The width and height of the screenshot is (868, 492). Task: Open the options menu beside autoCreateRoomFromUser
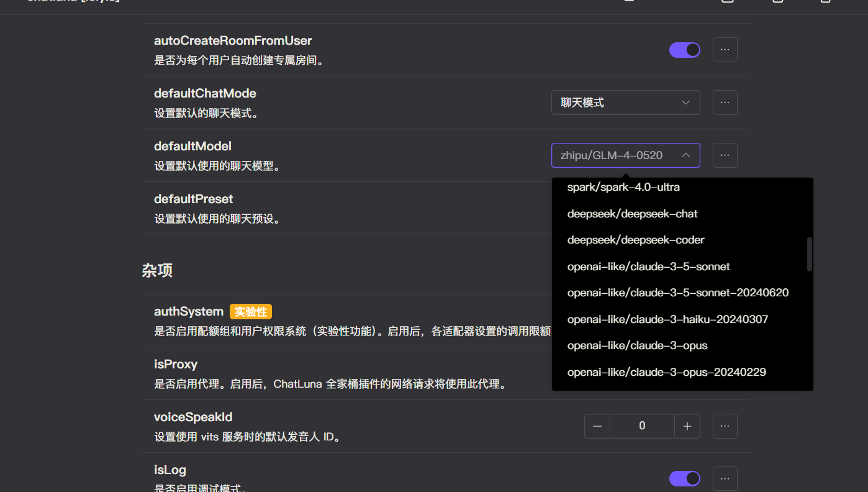coord(725,50)
